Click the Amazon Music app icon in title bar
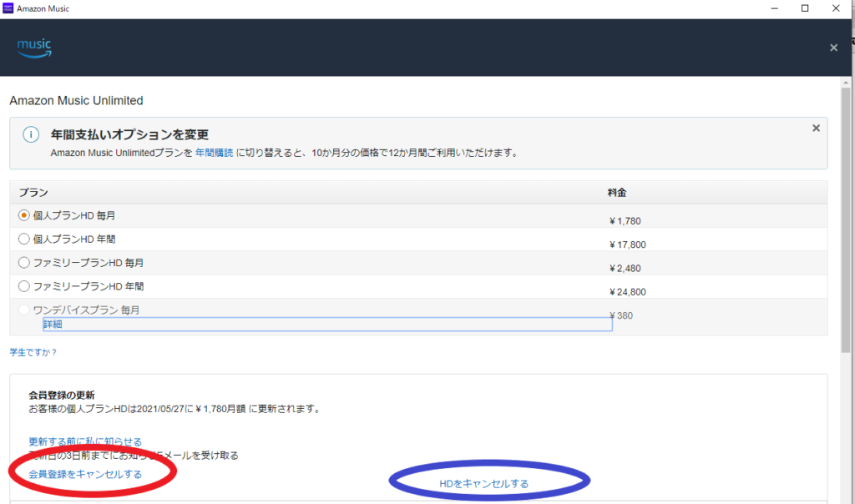The image size is (855, 504). pos(8,8)
